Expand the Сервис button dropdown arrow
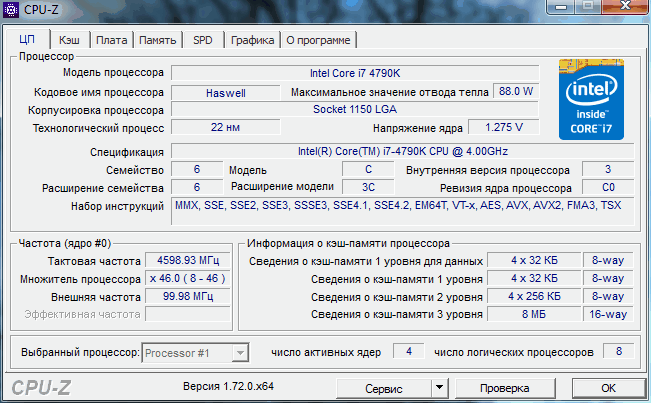 pyautogui.click(x=439, y=388)
